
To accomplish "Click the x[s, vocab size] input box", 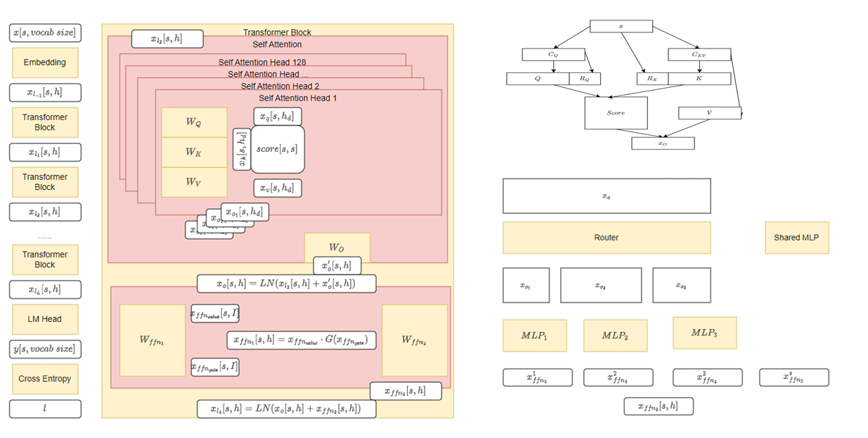I will click(x=44, y=32).
